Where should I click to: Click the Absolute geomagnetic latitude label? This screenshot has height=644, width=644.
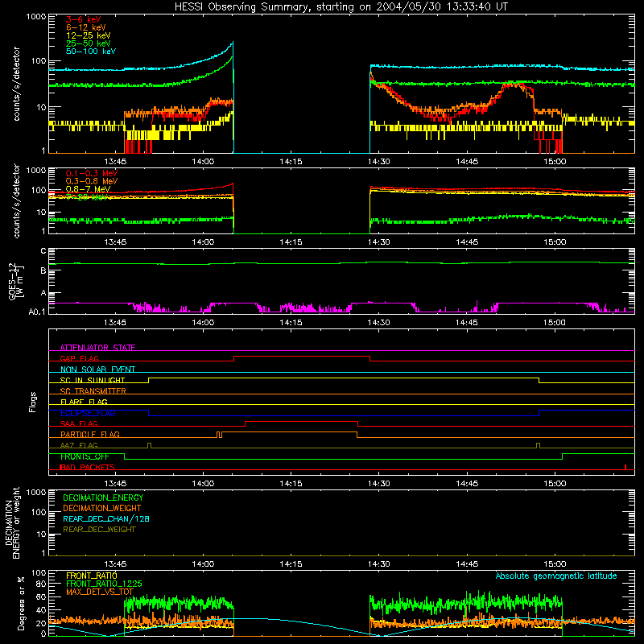pyautogui.click(x=556, y=576)
